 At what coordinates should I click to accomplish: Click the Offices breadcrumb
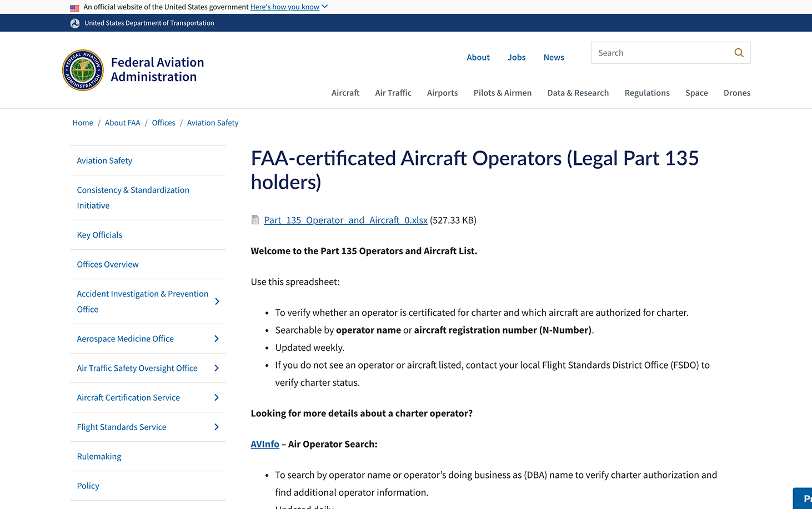(x=163, y=123)
